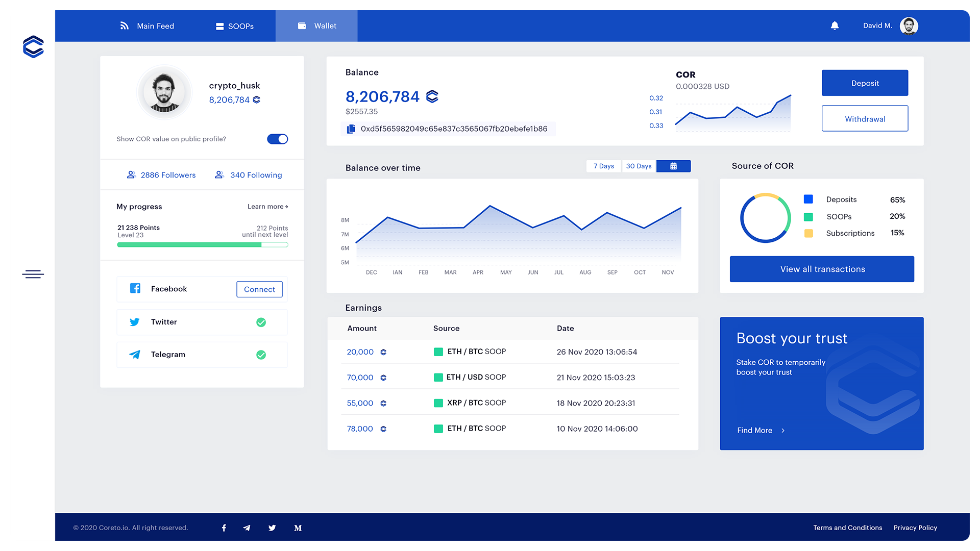
Task: Open Facebook footer icon
Action: 224,528
